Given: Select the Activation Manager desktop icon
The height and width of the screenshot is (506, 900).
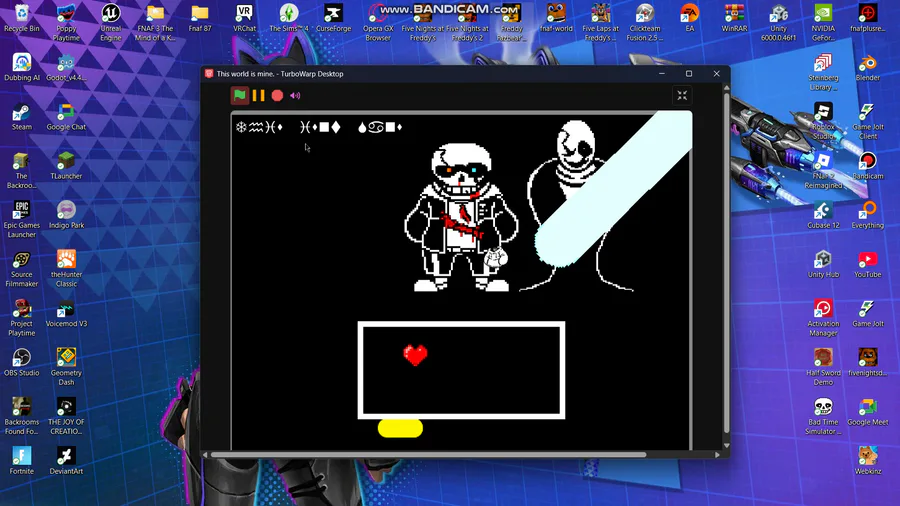Looking at the screenshot, I should click(823, 318).
